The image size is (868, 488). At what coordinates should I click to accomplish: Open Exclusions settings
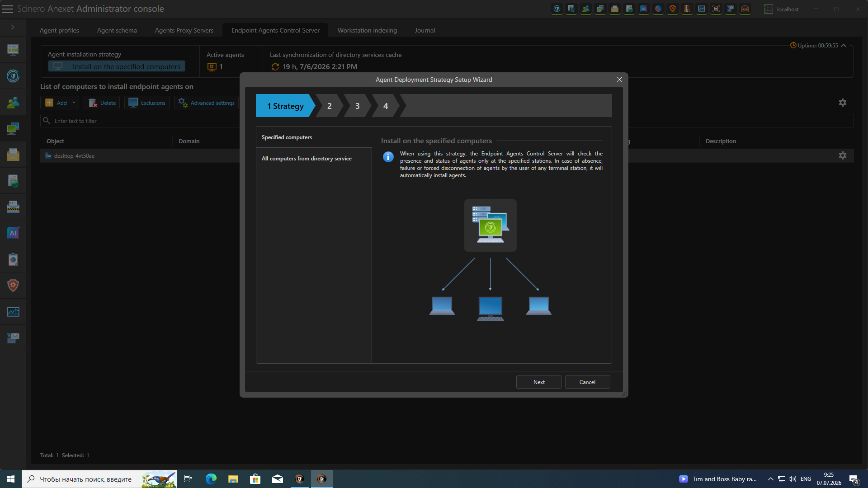(147, 103)
